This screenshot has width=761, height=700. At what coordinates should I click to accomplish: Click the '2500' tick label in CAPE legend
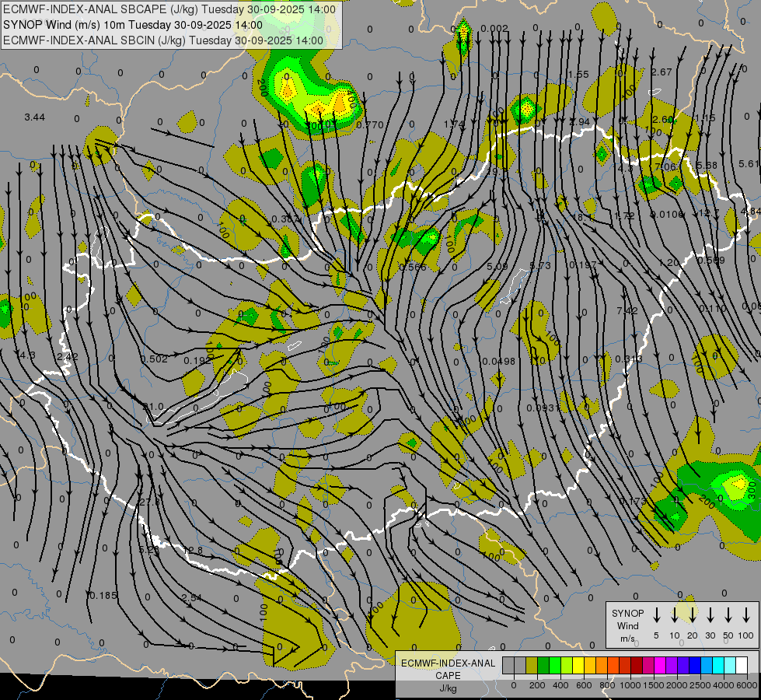[700, 685]
